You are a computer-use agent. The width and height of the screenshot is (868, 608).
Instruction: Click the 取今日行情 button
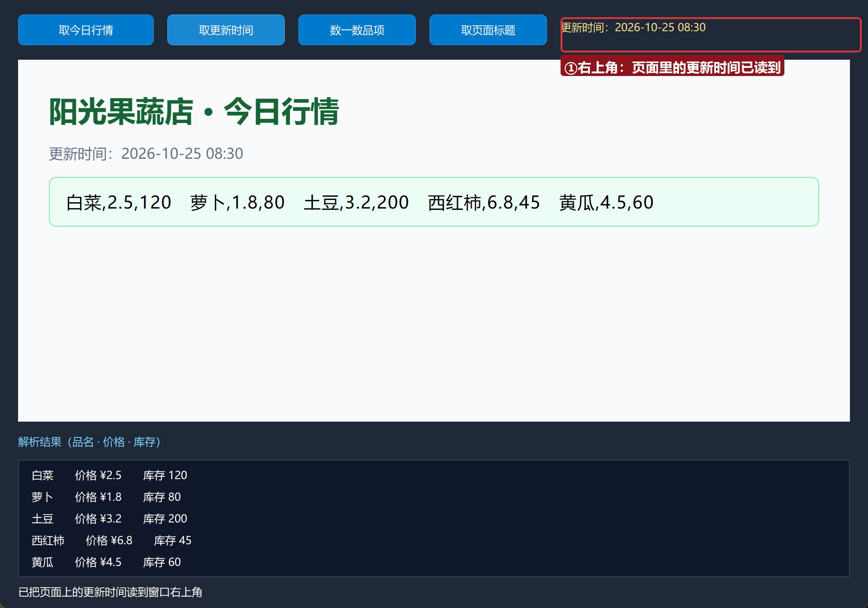[86, 30]
